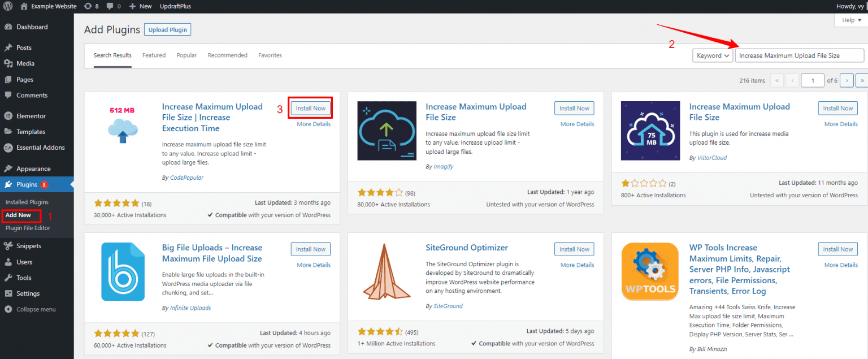This screenshot has width=868, height=359.
Task: Open CodePopular author link
Action: pyautogui.click(x=186, y=178)
